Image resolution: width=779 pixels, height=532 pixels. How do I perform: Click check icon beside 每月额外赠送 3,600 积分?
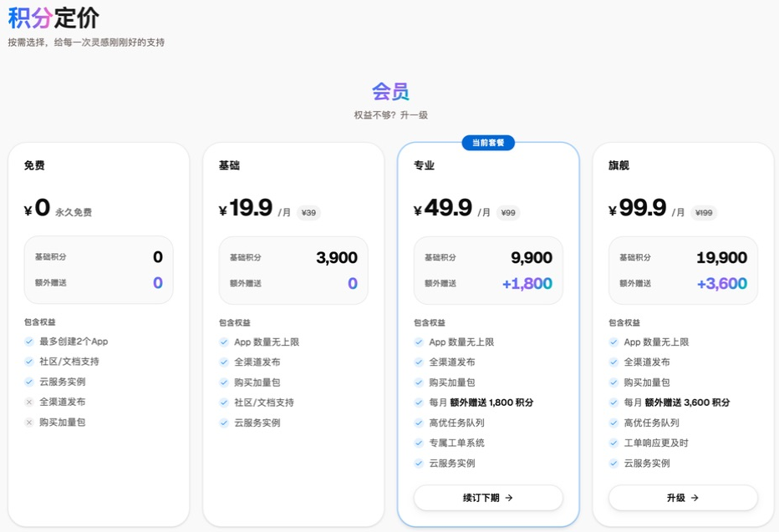[613, 403]
